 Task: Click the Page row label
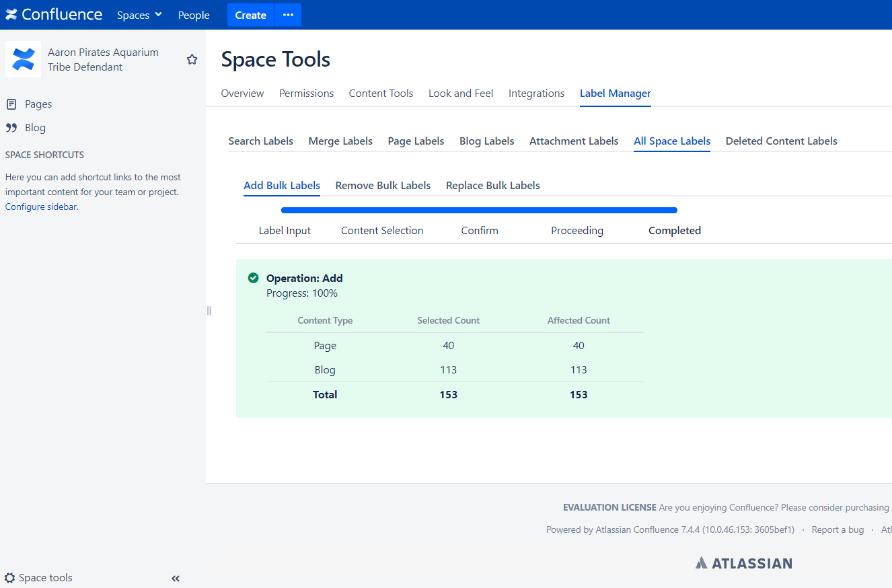point(325,346)
